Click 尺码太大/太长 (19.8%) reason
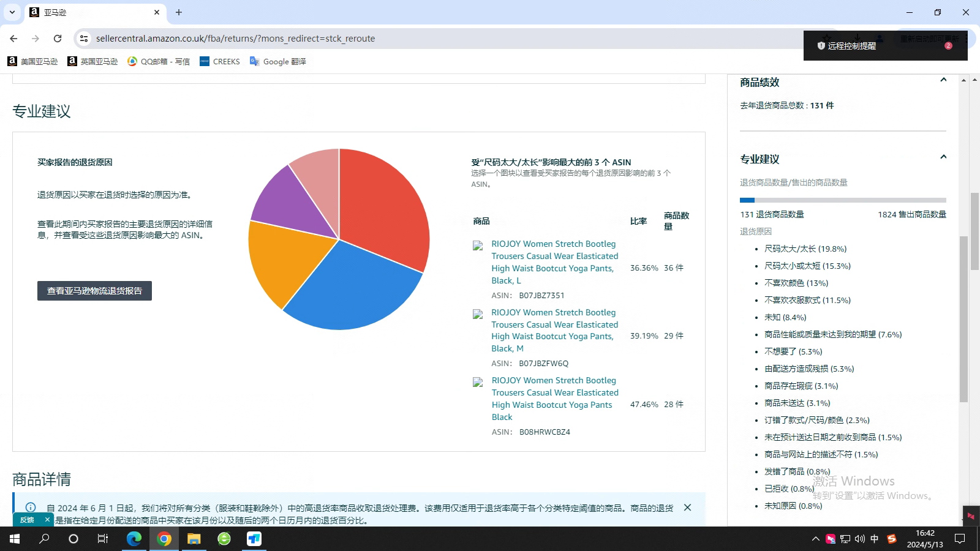This screenshot has height=551, width=980. pos(805,249)
